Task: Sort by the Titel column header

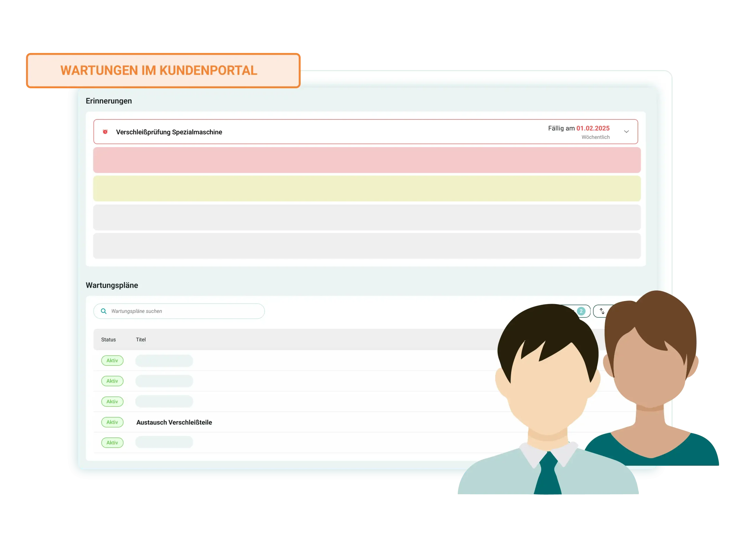Action: [x=141, y=340]
